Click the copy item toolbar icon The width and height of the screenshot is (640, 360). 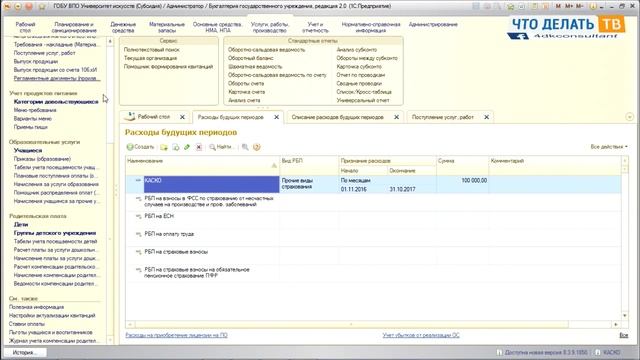176,147
